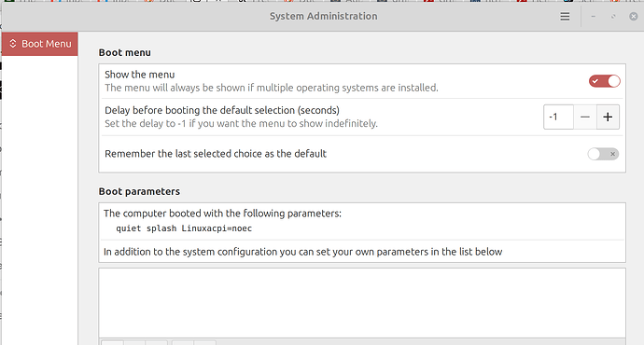Click the "Boot menu" section heading
644x345 pixels.
[x=124, y=52]
